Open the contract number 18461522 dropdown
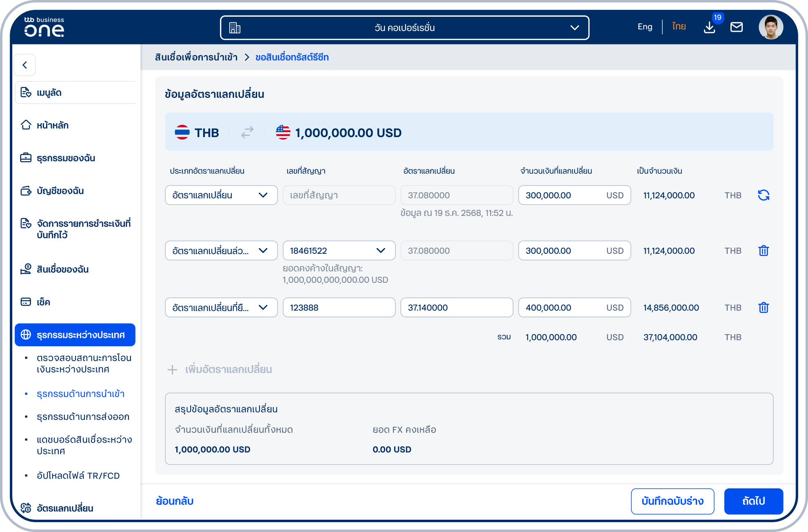This screenshot has height=532, width=808. click(339, 250)
